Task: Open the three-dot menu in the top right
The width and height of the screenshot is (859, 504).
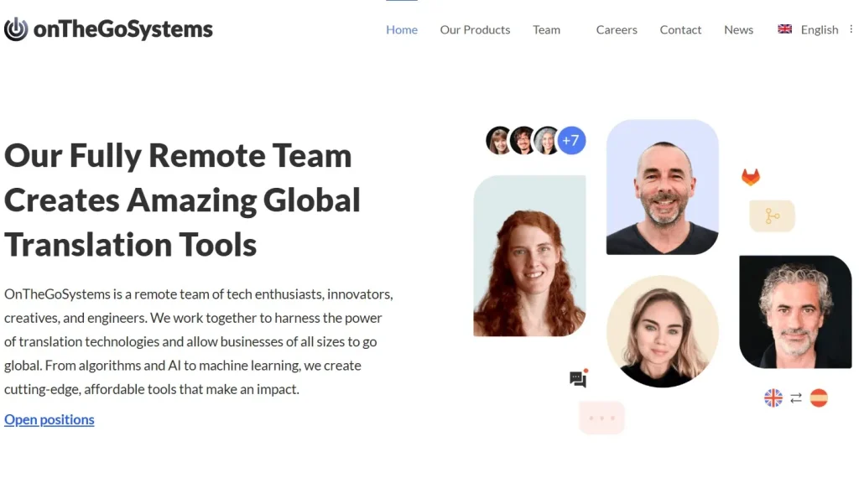Action: (851, 29)
